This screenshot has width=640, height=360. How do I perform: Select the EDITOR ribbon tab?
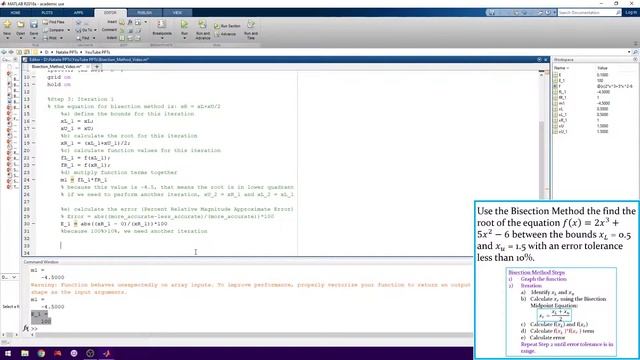pos(110,13)
